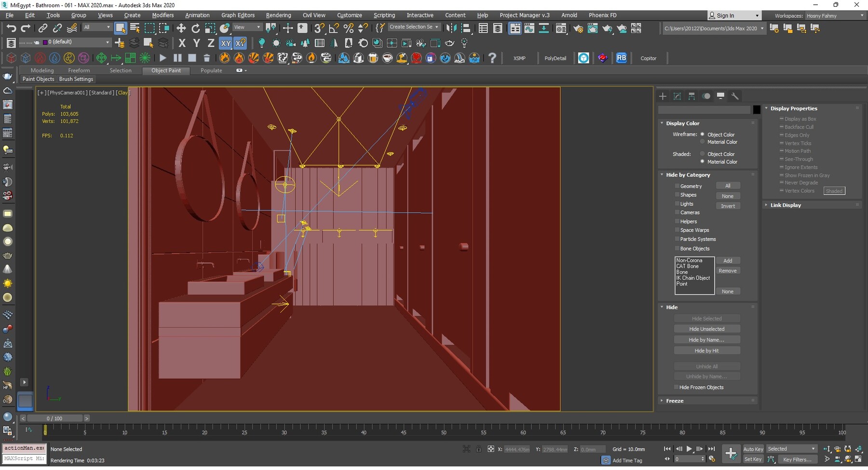Select the Select and Move tool
Viewport: 868px width, 470px height.
point(181,28)
